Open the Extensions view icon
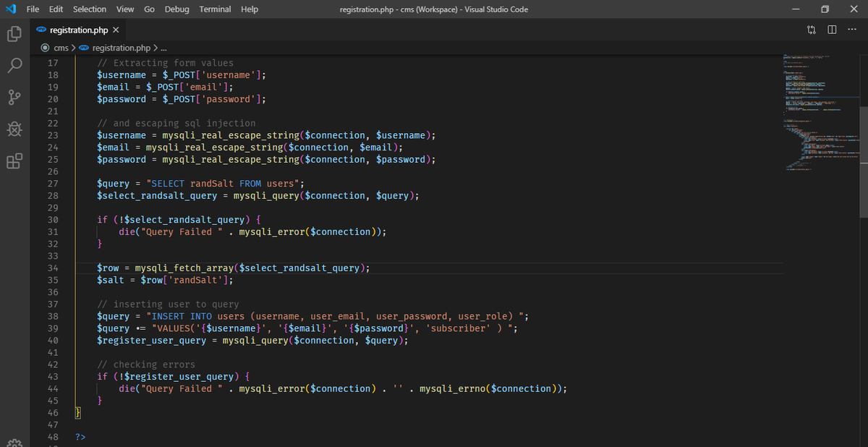This screenshot has height=447, width=868. pyautogui.click(x=14, y=161)
